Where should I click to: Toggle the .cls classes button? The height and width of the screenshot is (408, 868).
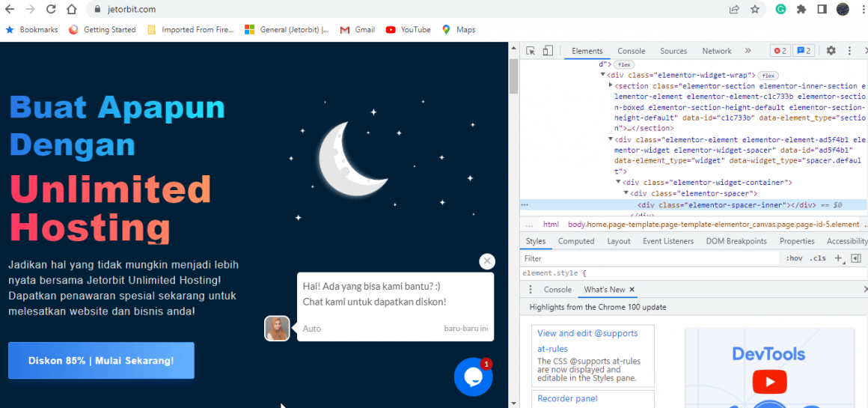[818, 258]
